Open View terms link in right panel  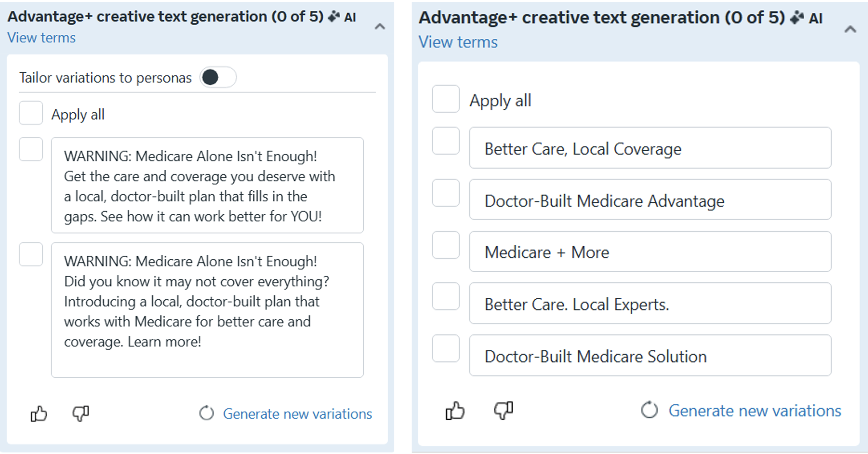coord(458,42)
